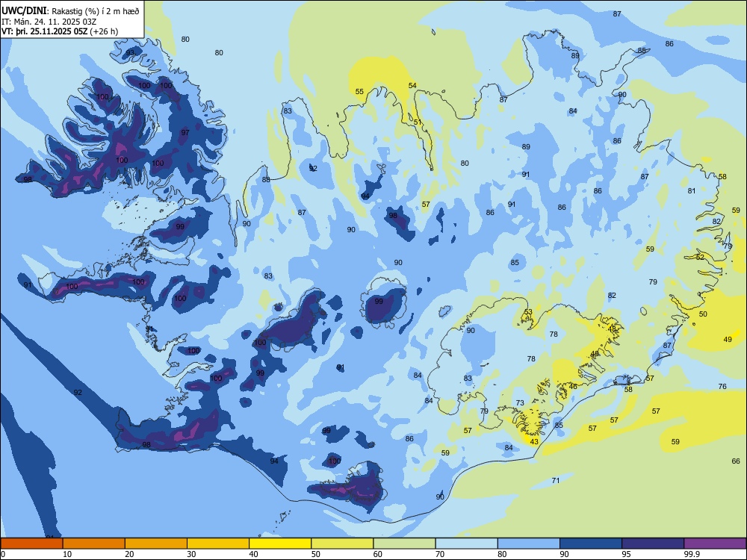Pick the medium blue 80–90 legend block

(x=528, y=544)
